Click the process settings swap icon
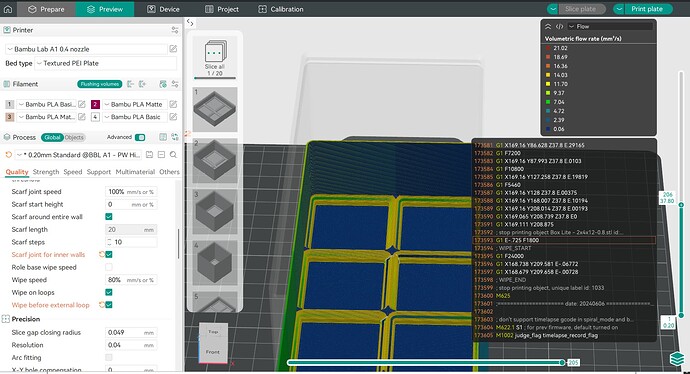Screen dimensions: 690x374 tap(175, 137)
